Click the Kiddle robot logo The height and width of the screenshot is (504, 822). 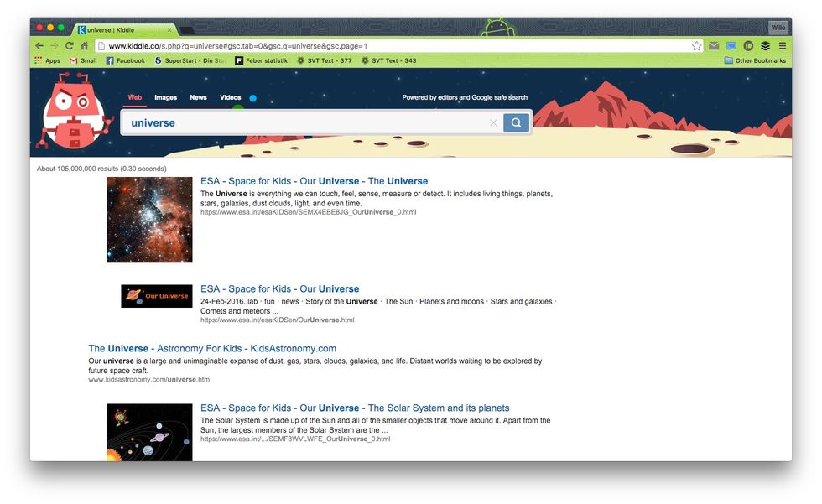[x=76, y=115]
